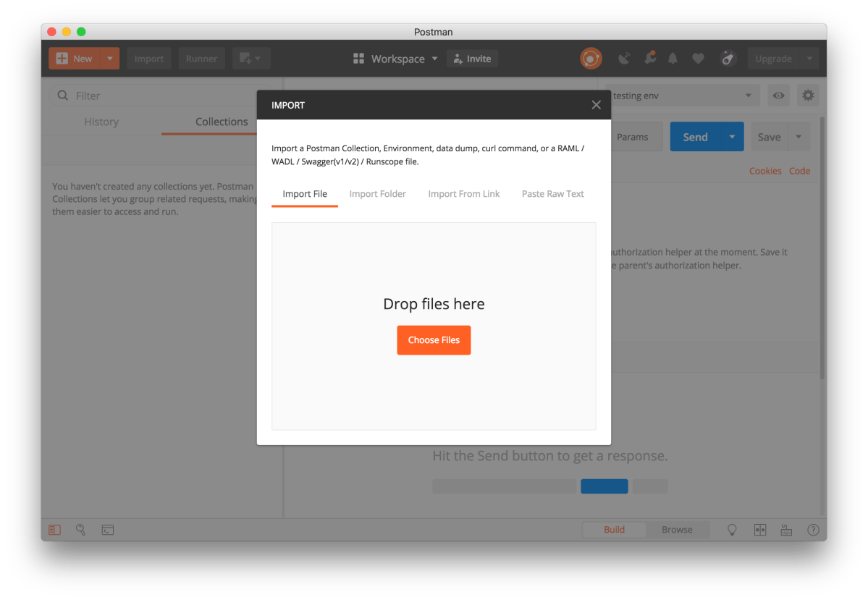Click the Drop files here area
This screenshot has width=868, height=600.
pos(434,326)
